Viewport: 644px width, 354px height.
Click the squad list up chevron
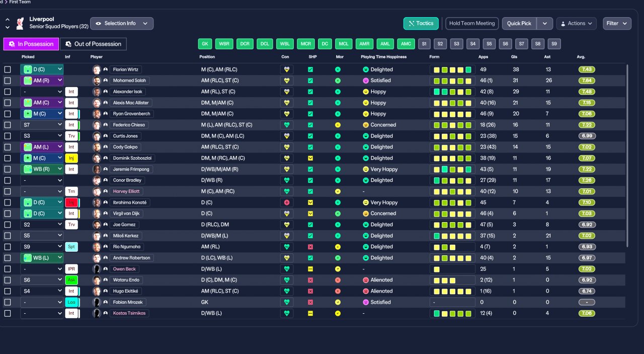point(8,20)
